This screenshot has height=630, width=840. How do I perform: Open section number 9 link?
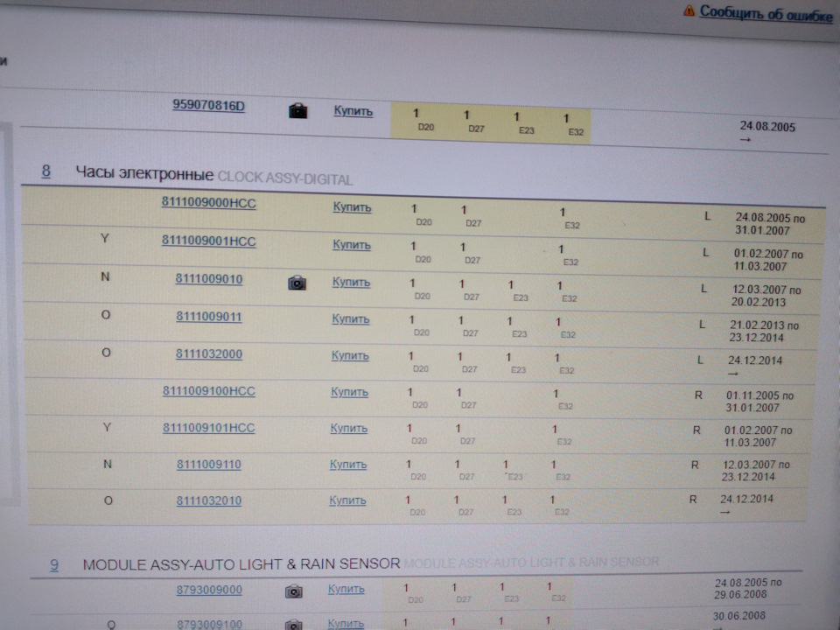(x=54, y=564)
